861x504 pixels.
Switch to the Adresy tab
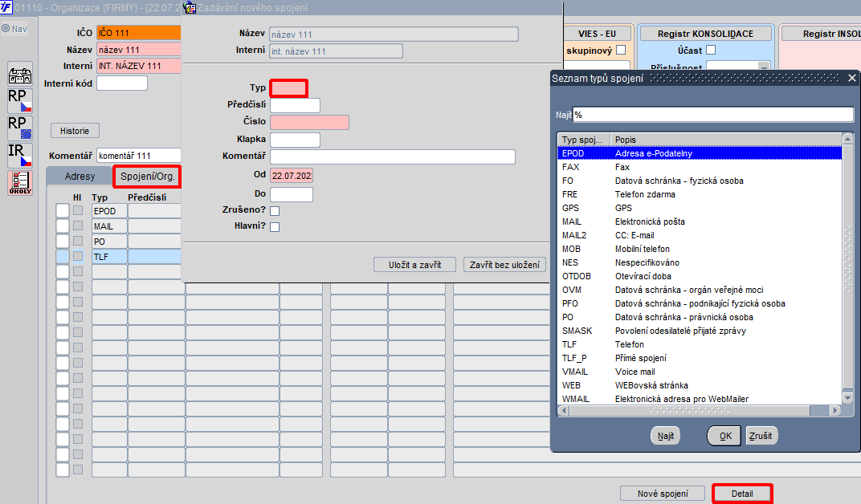tap(80, 176)
